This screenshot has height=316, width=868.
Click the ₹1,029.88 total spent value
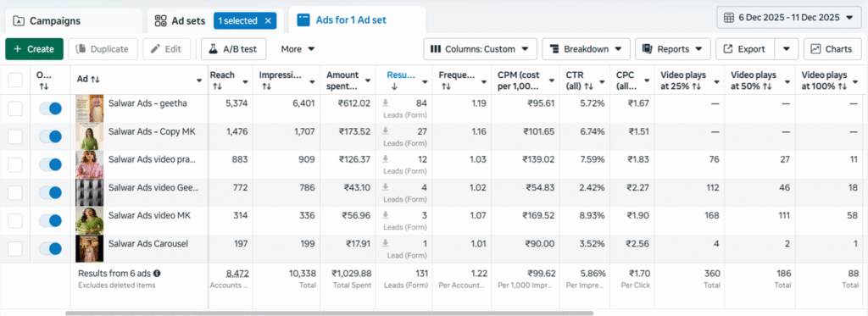coord(352,274)
